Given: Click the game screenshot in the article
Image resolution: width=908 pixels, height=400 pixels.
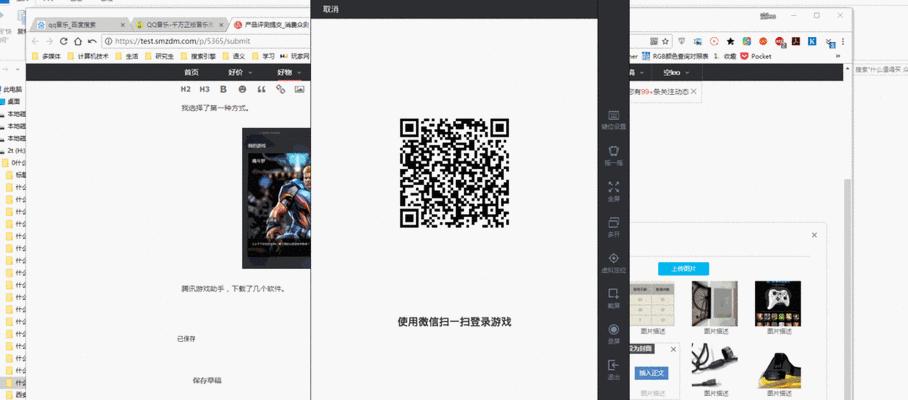Looking at the screenshot, I should (x=276, y=198).
